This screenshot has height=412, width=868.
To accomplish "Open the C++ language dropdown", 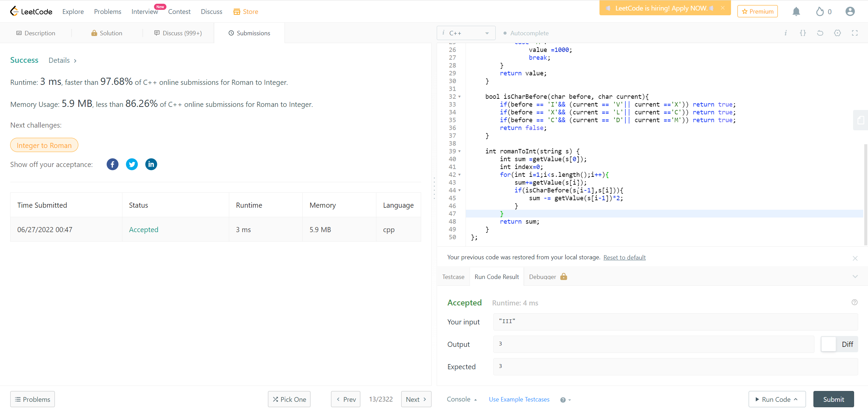I will (466, 33).
